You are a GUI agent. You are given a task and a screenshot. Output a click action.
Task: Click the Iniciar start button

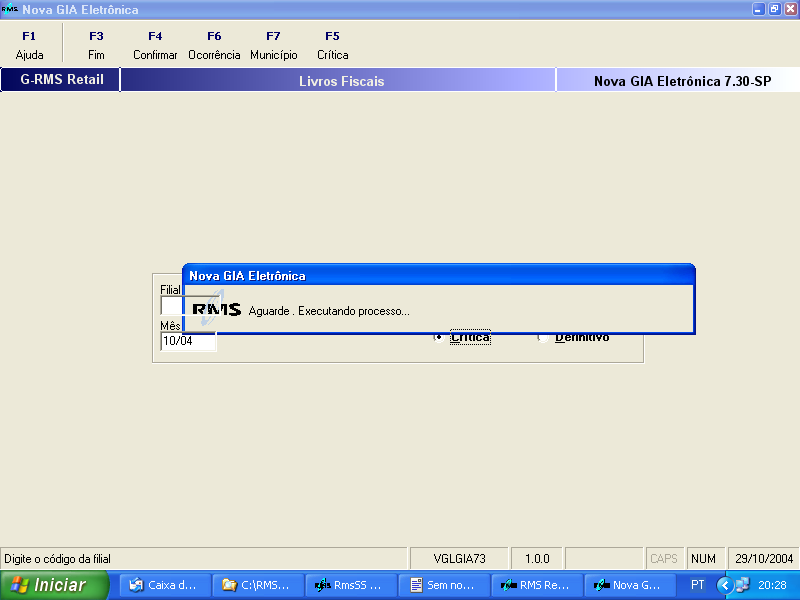point(54,585)
